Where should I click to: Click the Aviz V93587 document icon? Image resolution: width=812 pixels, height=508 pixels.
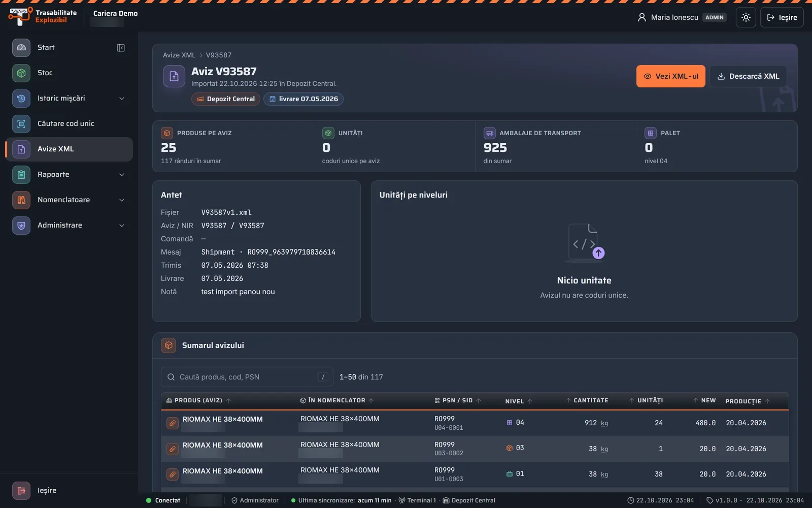point(174,77)
